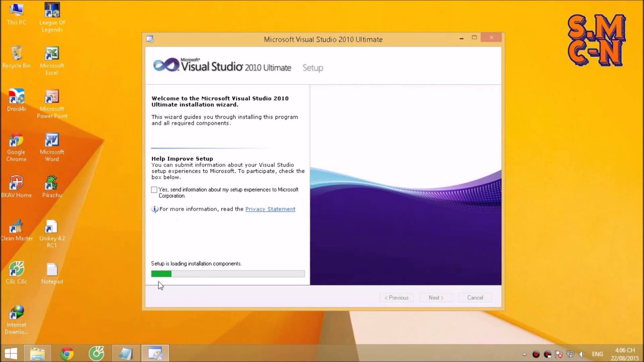The height and width of the screenshot is (362, 644).
Task: Open Microsoft Power Point desktop shortcut
Action: tap(52, 104)
